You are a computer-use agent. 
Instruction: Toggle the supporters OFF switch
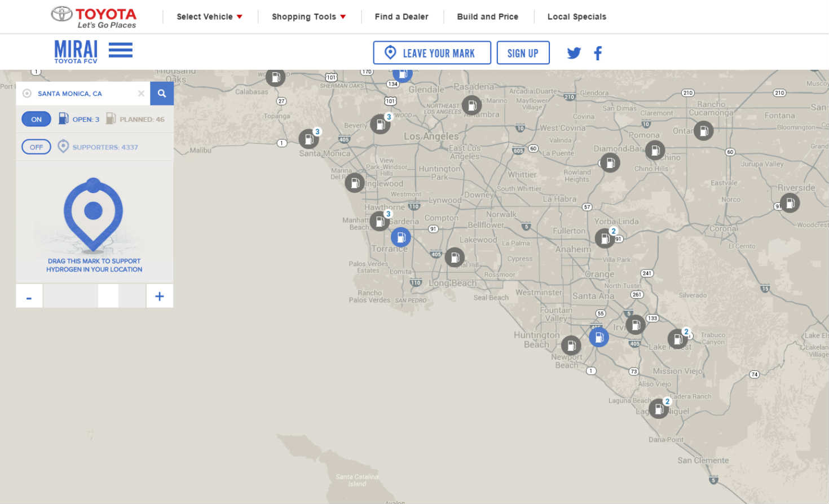(x=36, y=147)
